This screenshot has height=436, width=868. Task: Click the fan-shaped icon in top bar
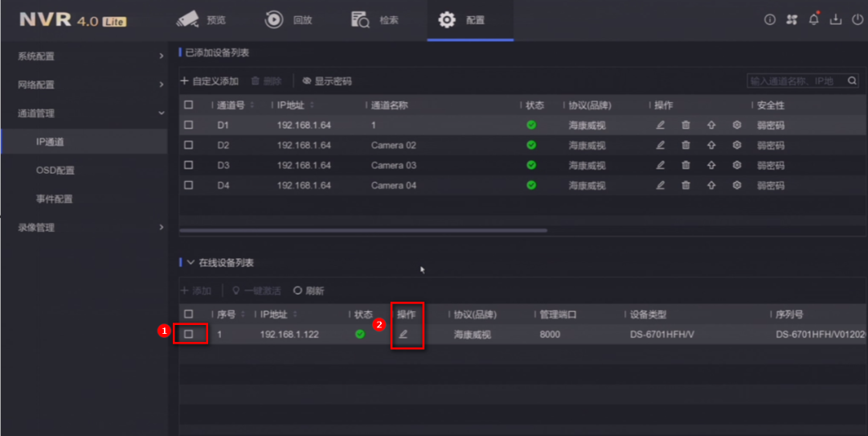tap(792, 19)
